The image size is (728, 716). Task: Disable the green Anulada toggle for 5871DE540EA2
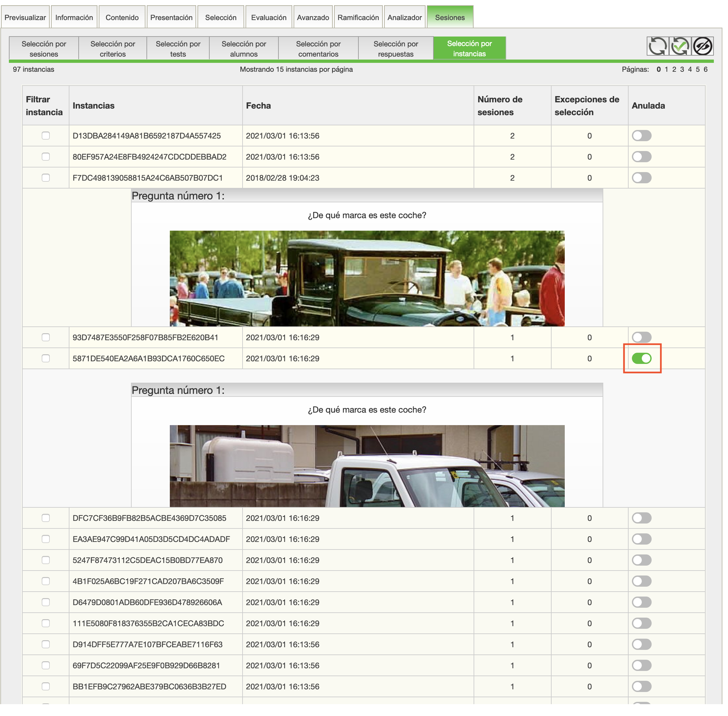pyautogui.click(x=641, y=358)
